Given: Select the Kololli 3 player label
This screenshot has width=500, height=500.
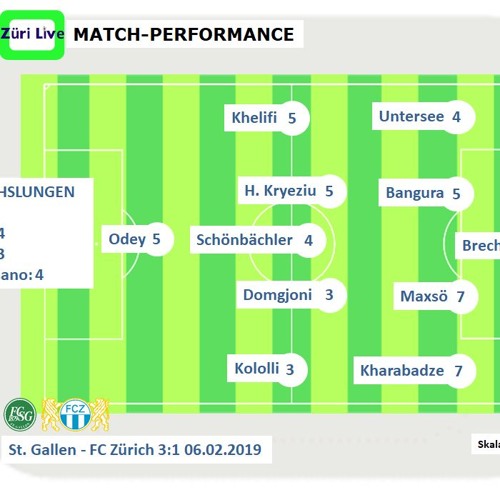Looking at the screenshot, I should point(267,369).
